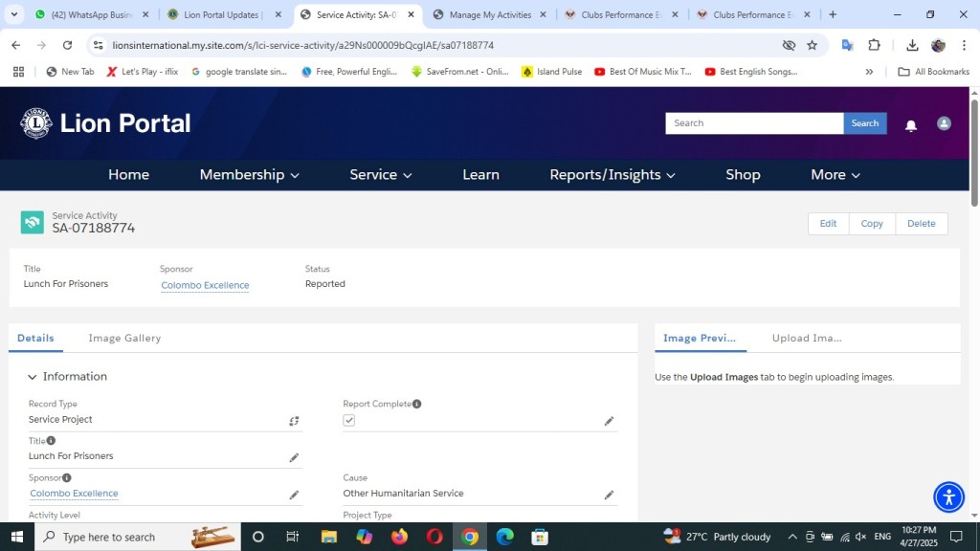Open the browser Extensions puzzle icon
Viewport: 980px width, 551px height.
coord(874,45)
